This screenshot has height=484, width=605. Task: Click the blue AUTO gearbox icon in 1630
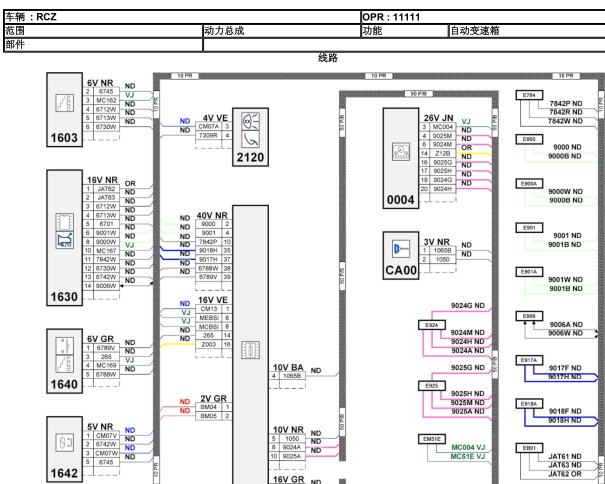coord(64,240)
